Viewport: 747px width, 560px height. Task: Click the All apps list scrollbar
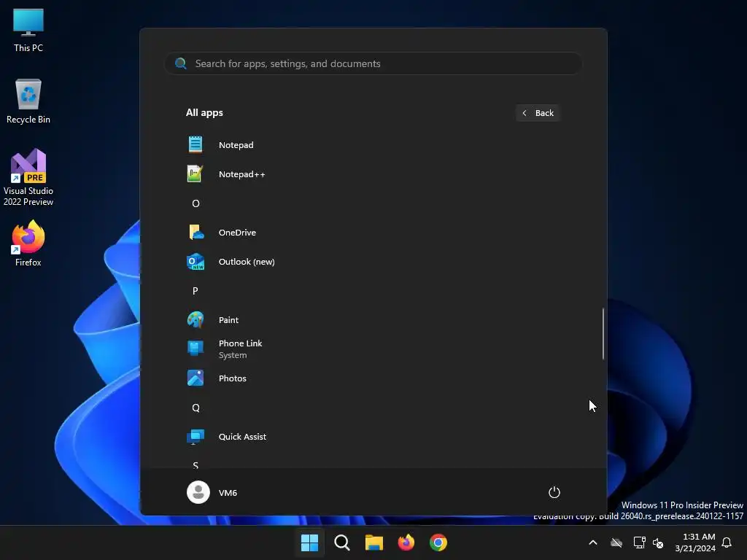(603, 333)
